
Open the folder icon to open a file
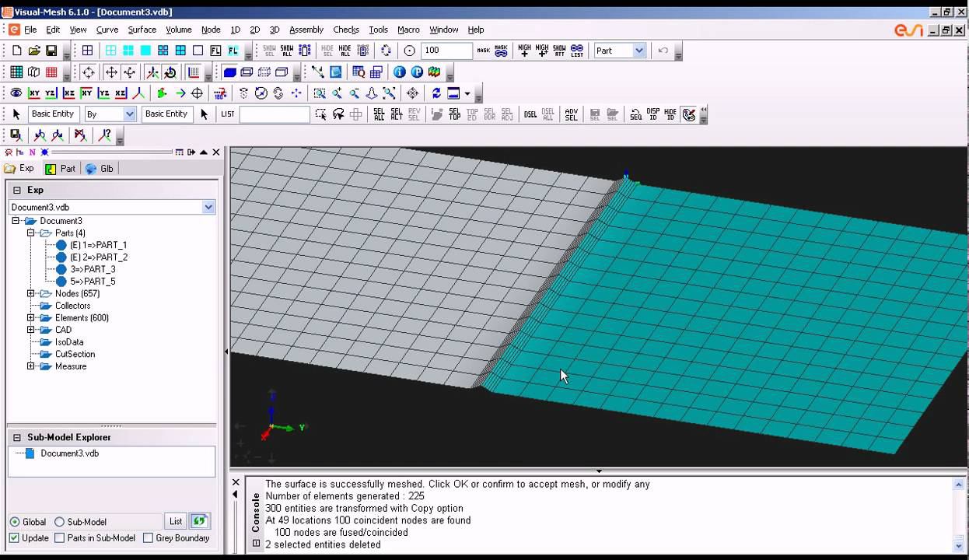click(34, 51)
